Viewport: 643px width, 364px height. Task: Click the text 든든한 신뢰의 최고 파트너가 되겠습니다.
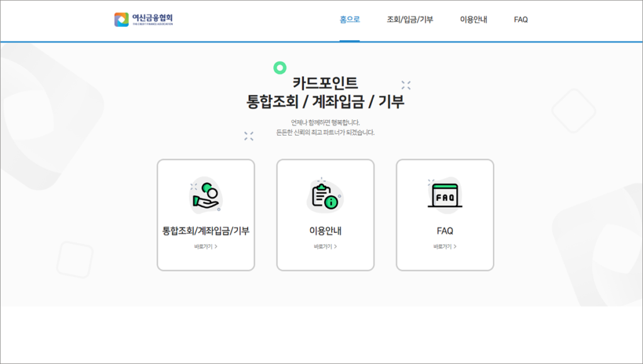tap(325, 132)
